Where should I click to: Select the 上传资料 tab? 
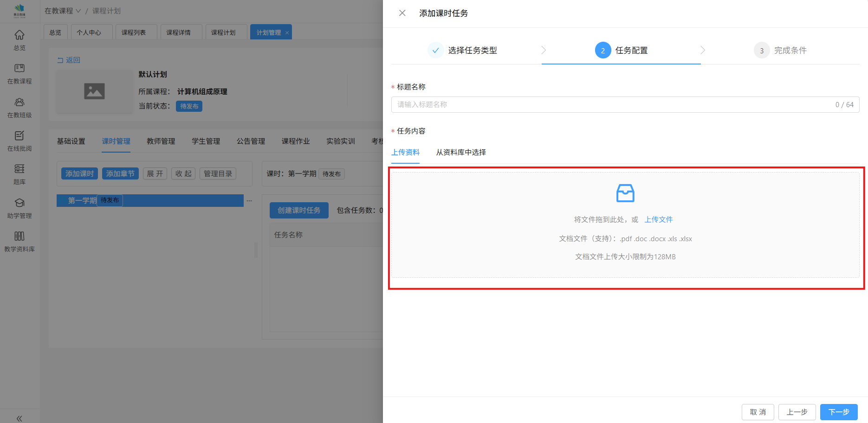point(405,153)
